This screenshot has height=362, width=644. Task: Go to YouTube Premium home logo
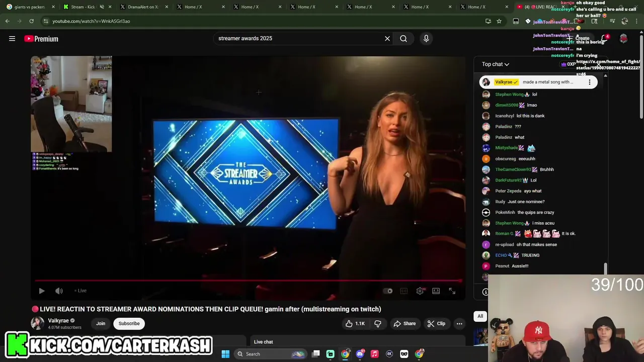point(41,39)
